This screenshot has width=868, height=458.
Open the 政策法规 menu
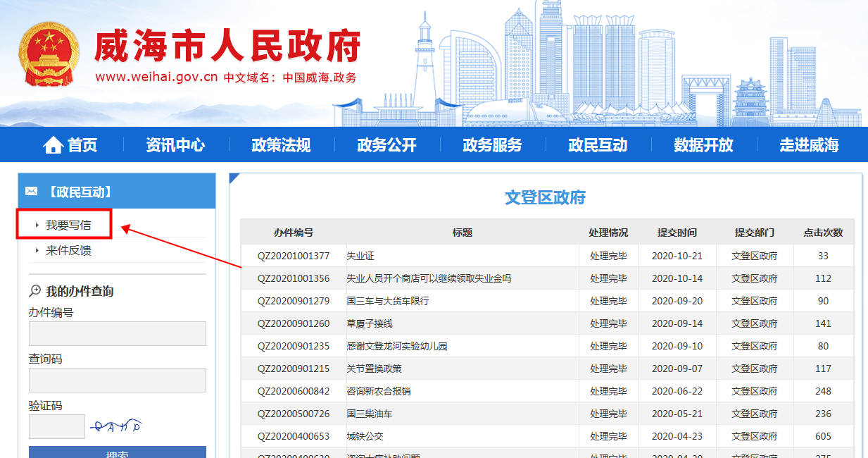(x=281, y=145)
